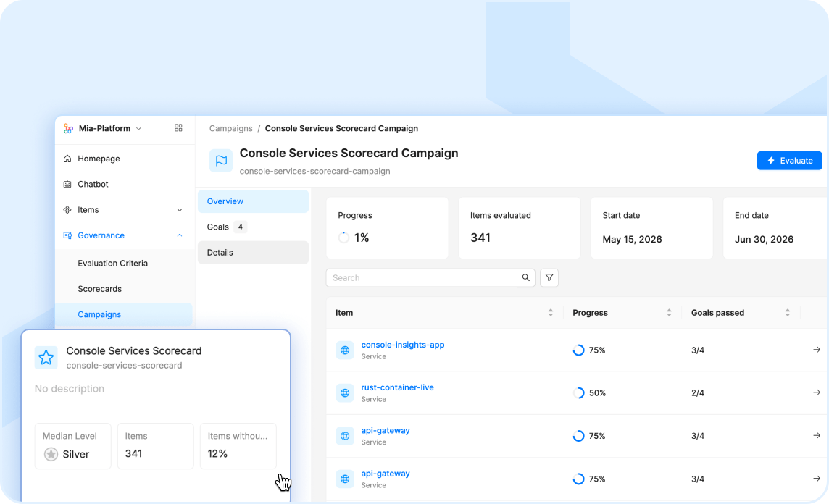This screenshot has width=829, height=504.
Task: Click rust-container-live 50% progress ring
Action: pos(578,393)
